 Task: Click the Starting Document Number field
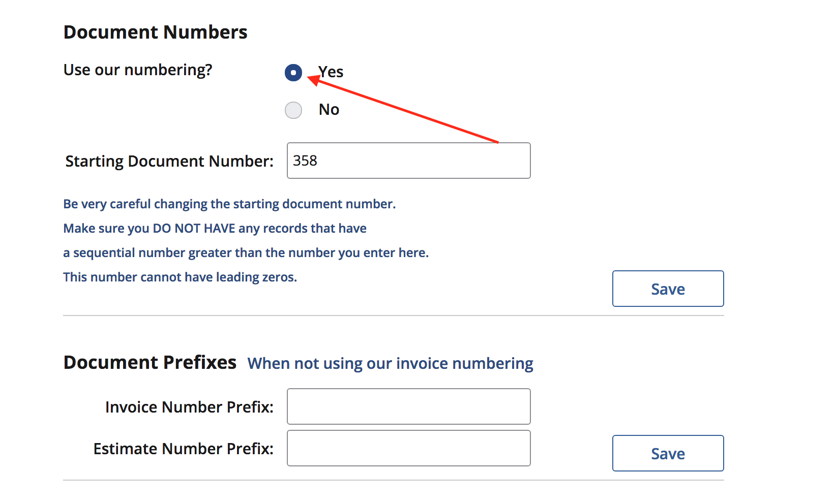(x=408, y=161)
